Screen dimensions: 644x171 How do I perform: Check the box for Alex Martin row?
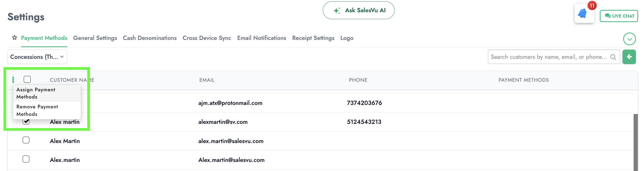pyautogui.click(x=26, y=140)
